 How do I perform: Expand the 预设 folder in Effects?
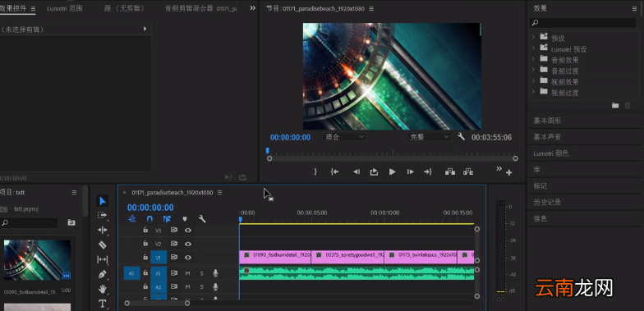[533, 37]
